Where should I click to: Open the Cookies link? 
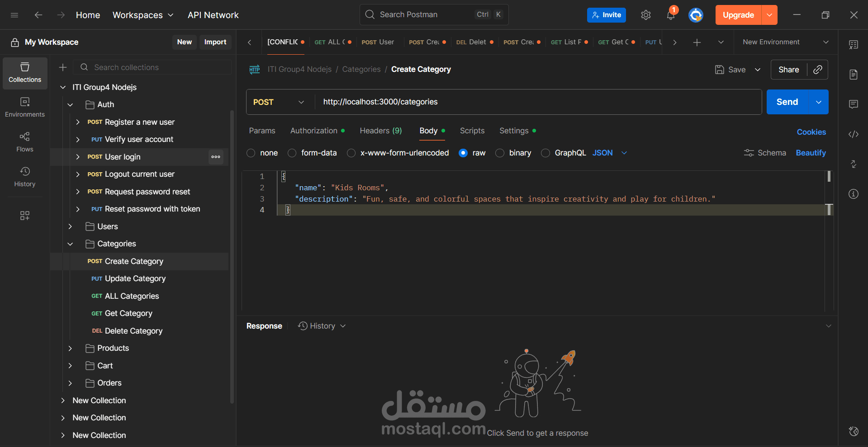[x=811, y=132]
